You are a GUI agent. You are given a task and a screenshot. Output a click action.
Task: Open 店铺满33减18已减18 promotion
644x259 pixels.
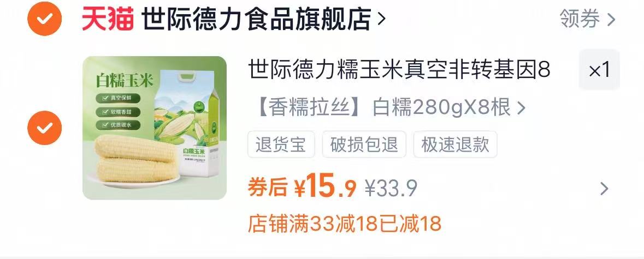(345, 224)
